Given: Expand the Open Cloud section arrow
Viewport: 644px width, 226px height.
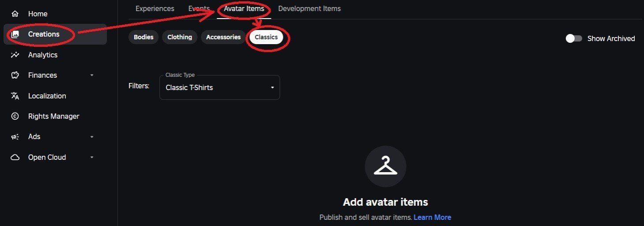Looking at the screenshot, I should point(92,158).
